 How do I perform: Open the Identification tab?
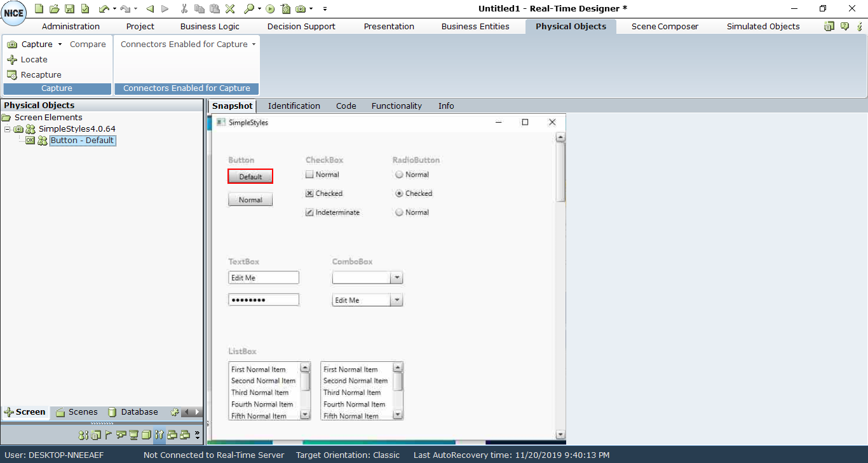coord(294,106)
